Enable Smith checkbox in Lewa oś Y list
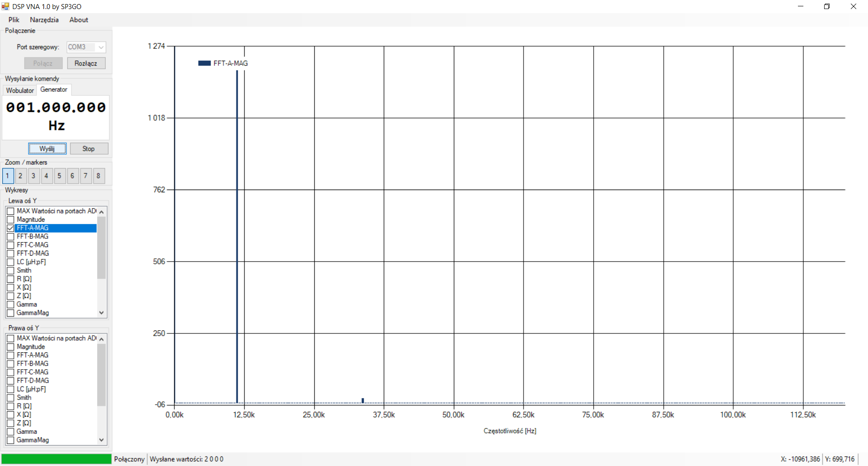Viewport: 868px width, 466px height. tap(10, 271)
